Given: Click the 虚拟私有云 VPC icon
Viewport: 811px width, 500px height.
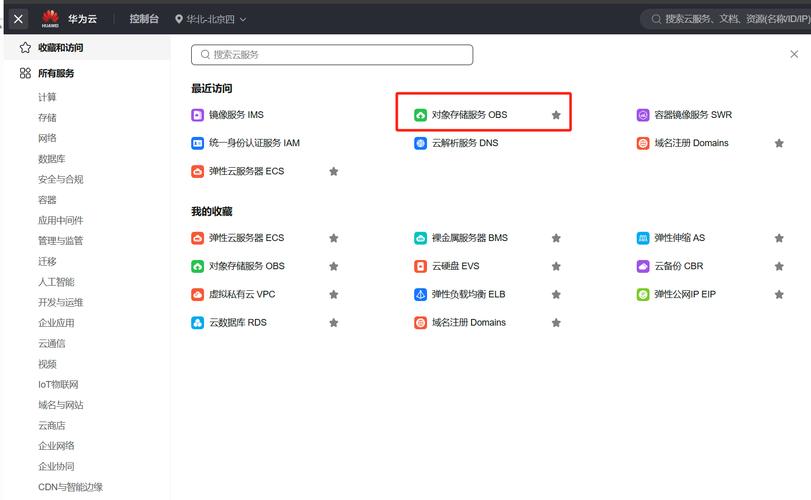Looking at the screenshot, I should (x=198, y=295).
